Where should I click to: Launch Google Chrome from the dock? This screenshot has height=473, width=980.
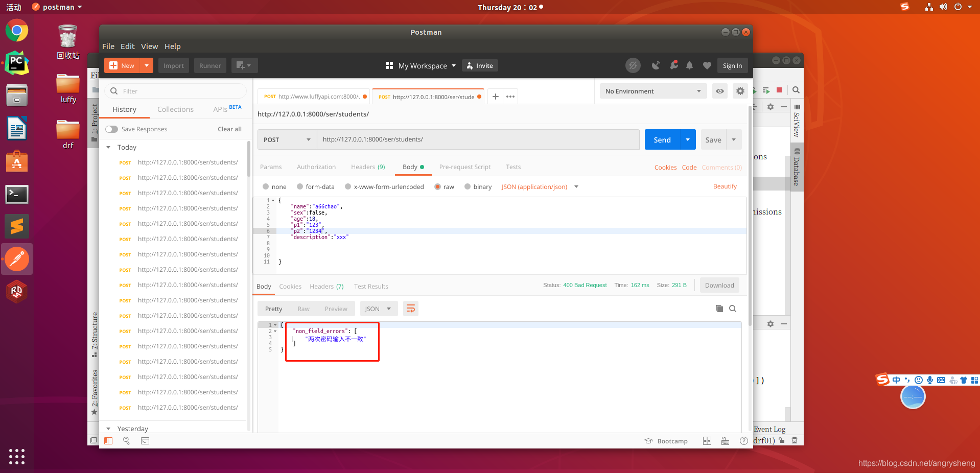[x=17, y=31]
